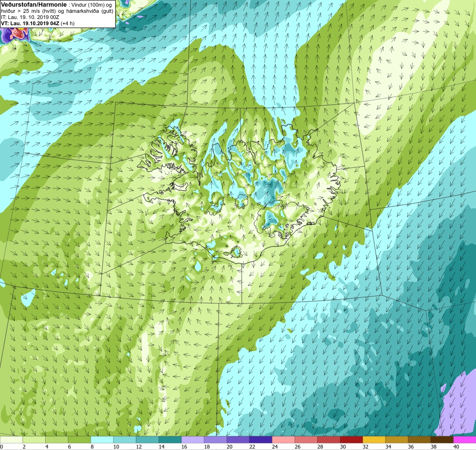
Task: Click the legend scale label '12'
Action: [139, 447]
